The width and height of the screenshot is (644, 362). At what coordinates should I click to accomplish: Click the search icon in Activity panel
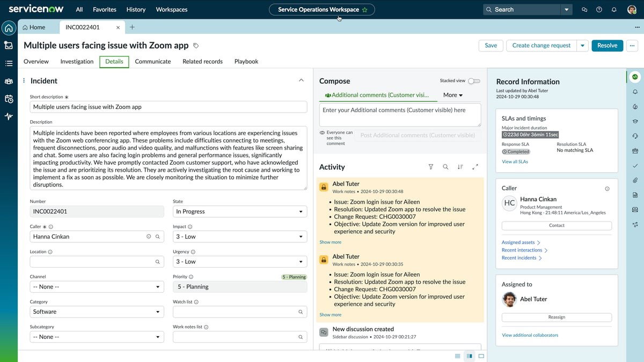(x=445, y=167)
